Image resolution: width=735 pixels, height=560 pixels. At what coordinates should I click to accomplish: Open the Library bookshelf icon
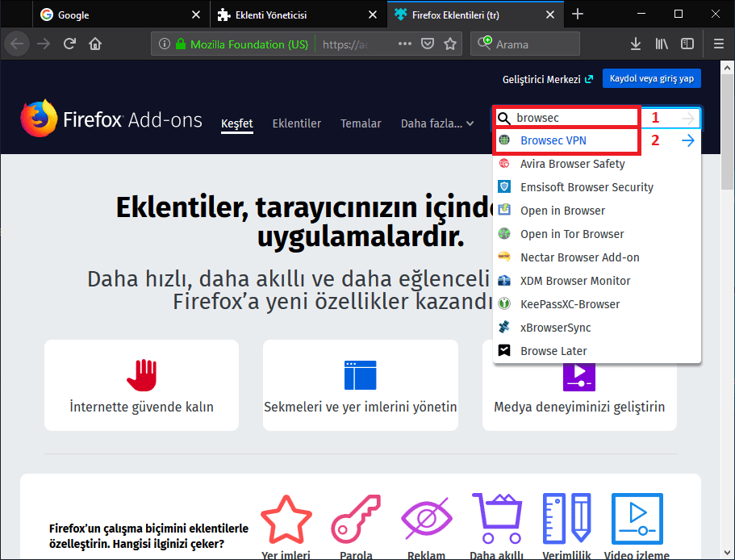662,44
